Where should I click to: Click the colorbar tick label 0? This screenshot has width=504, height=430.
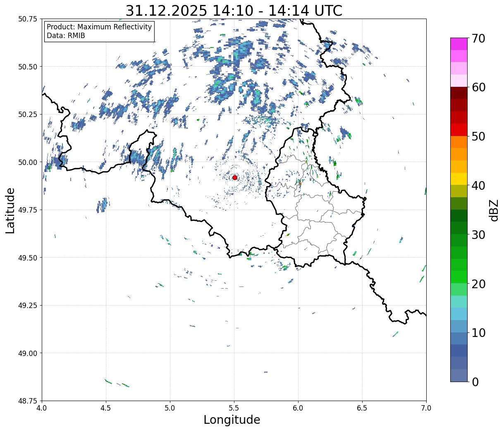coord(475,382)
